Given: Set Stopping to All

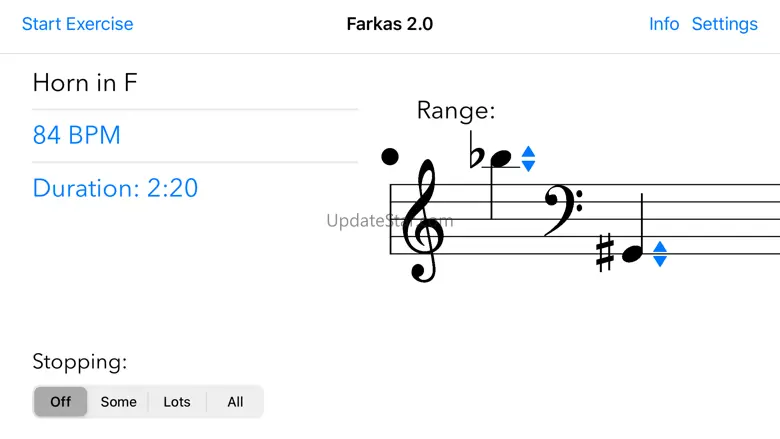Looking at the screenshot, I should pyautogui.click(x=235, y=402).
